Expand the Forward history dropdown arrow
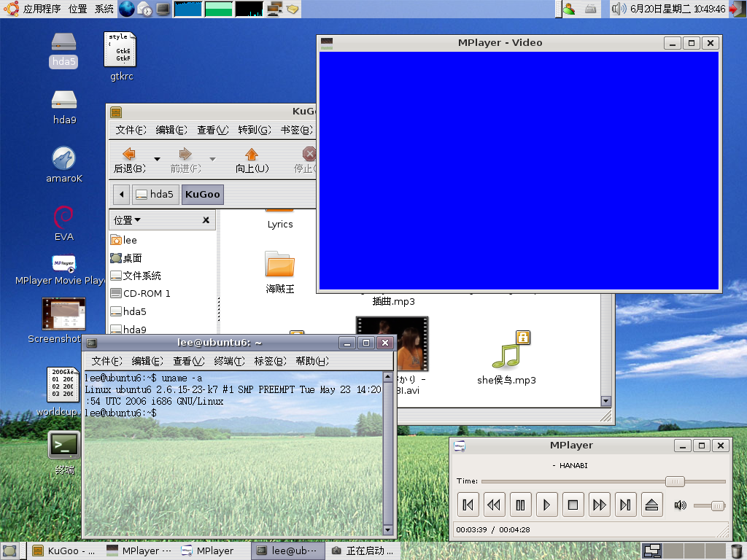The height and width of the screenshot is (560, 747). click(x=212, y=159)
